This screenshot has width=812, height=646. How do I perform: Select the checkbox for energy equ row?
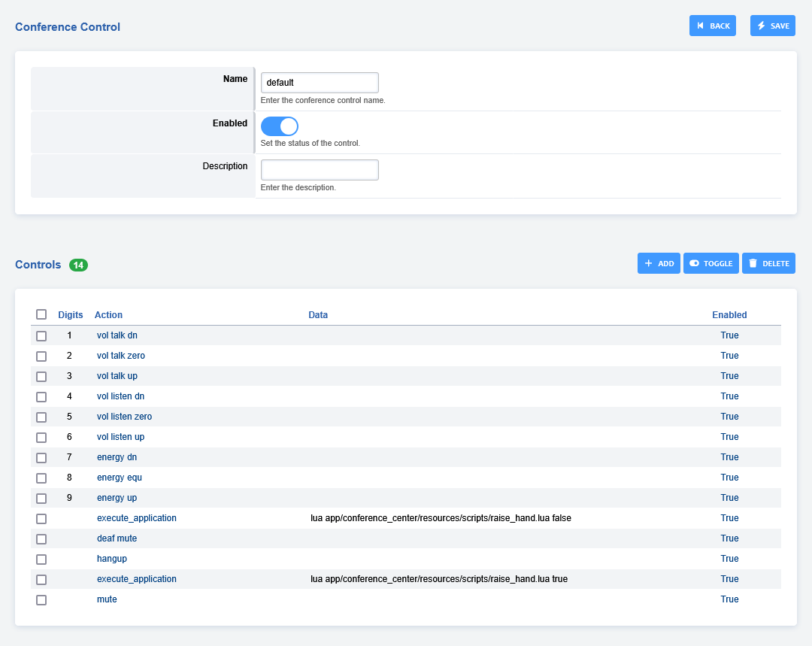(41, 478)
